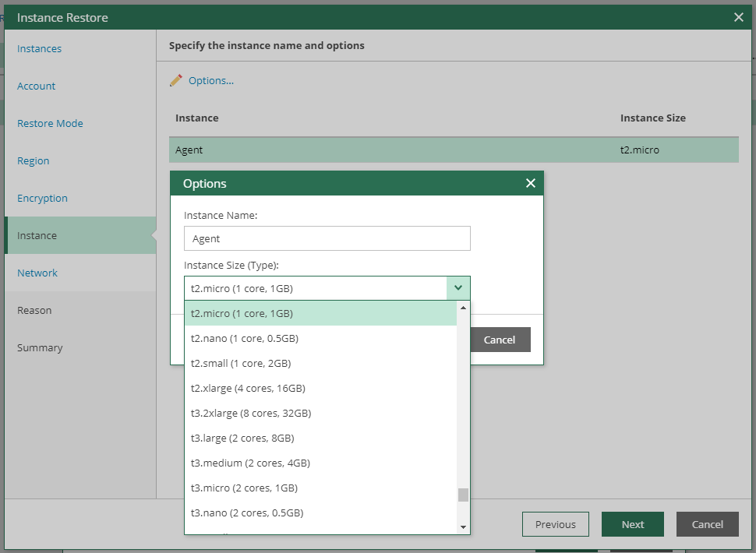Image resolution: width=756 pixels, height=553 pixels.
Task: Click the Reason step label
Action: pyautogui.click(x=34, y=310)
